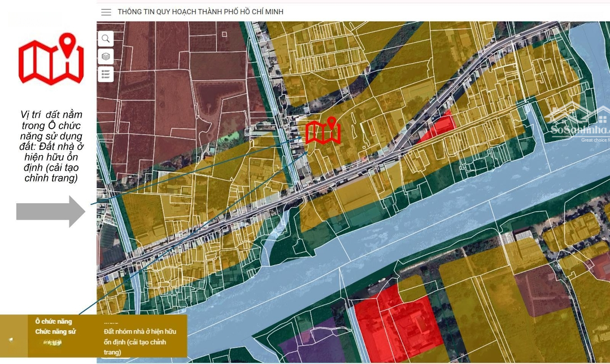Open the hamburger menu beside the title

point(106,12)
